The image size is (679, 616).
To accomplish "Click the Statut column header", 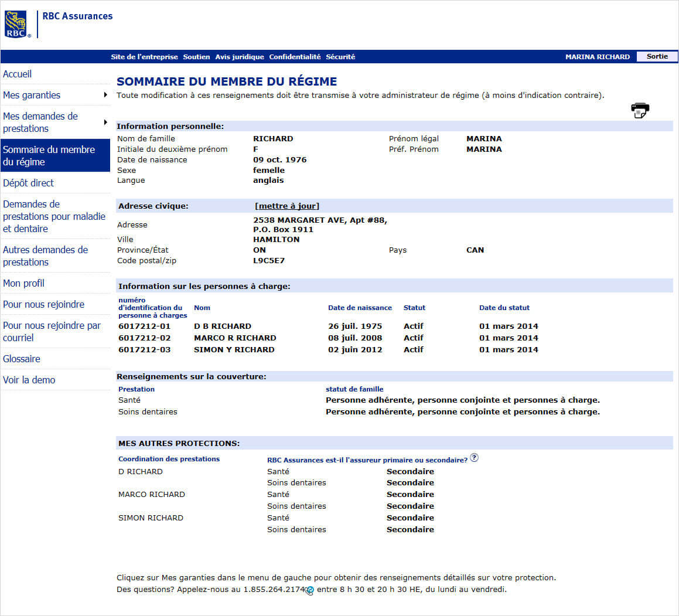I will (x=414, y=308).
